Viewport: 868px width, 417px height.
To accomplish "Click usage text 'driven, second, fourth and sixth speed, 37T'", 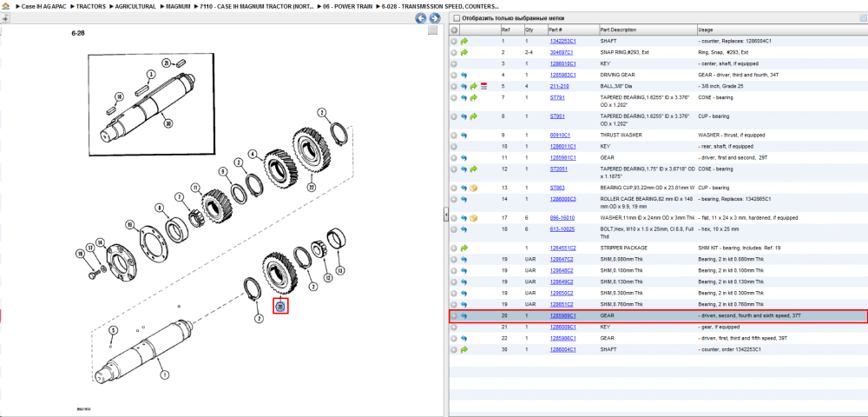I will (x=751, y=315).
